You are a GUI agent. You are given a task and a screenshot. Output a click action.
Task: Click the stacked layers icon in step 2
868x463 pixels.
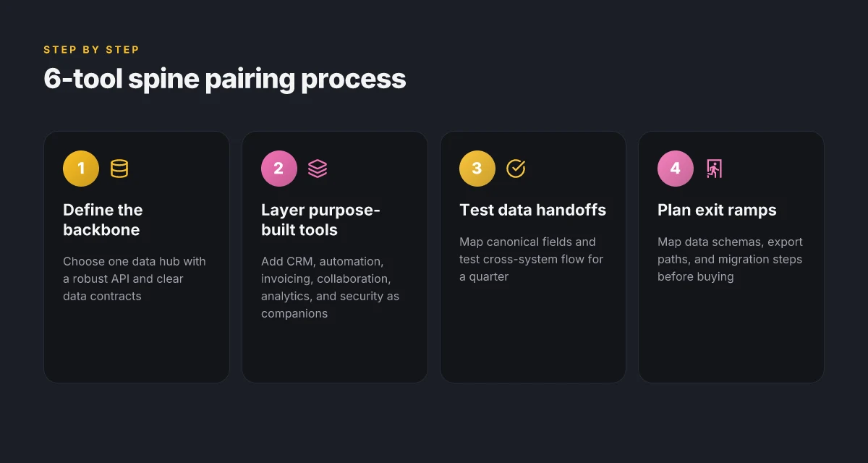click(318, 169)
